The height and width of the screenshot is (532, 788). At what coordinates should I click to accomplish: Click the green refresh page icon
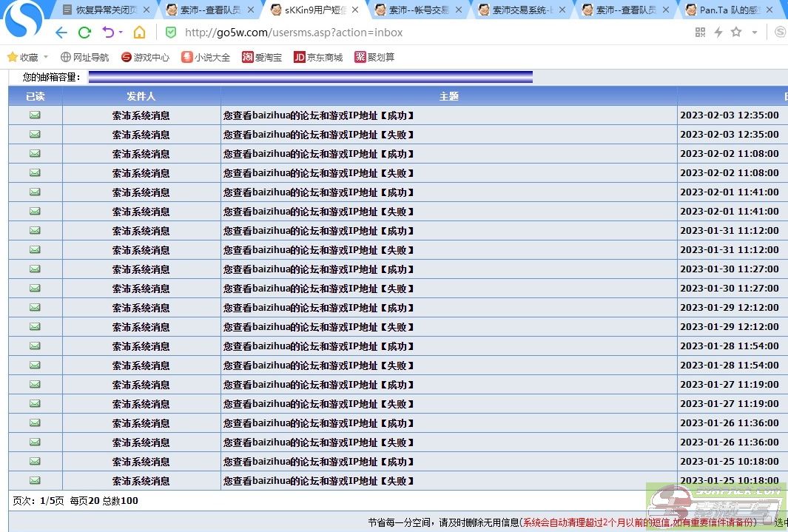coord(84,33)
